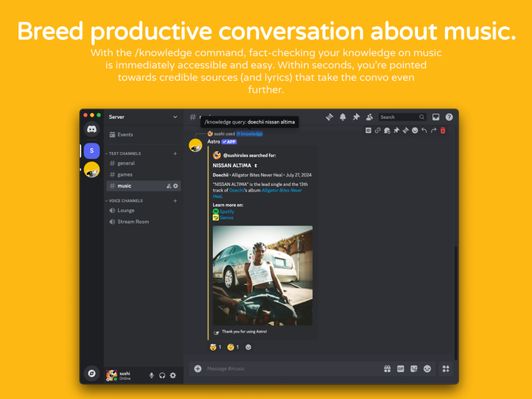Open the Spotify link in embed
The width and height of the screenshot is (532, 399).
click(x=226, y=211)
